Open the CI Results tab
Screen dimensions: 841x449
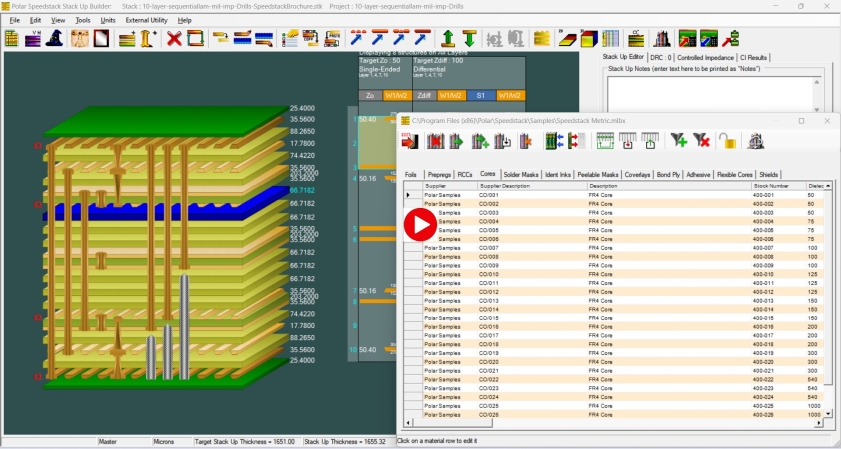(x=754, y=57)
